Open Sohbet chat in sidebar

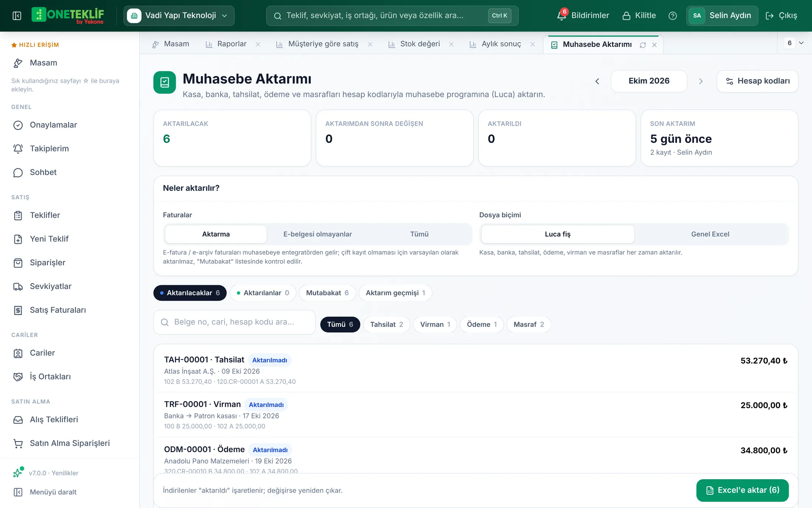(x=70, y=172)
